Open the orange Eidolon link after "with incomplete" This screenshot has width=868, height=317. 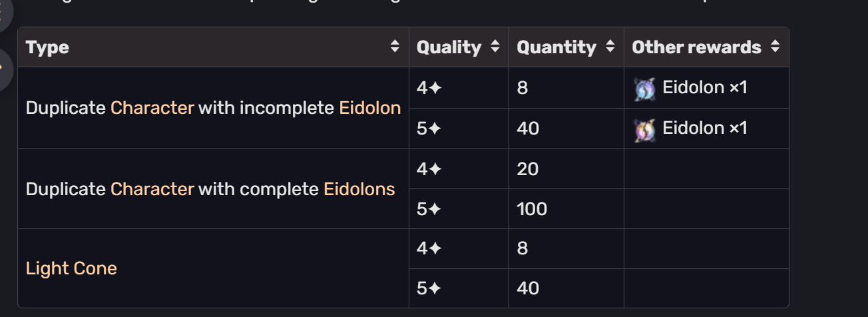point(370,108)
